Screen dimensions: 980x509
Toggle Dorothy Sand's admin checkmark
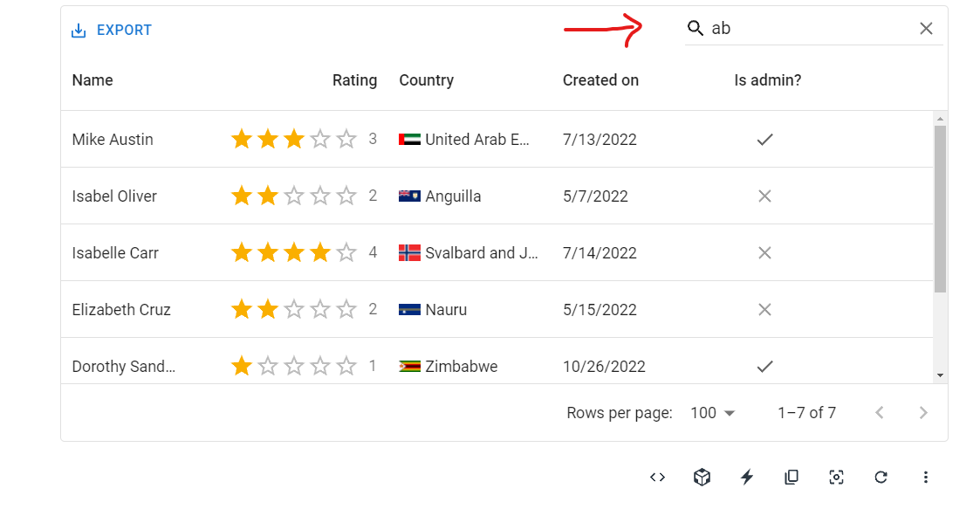click(764, 366)
